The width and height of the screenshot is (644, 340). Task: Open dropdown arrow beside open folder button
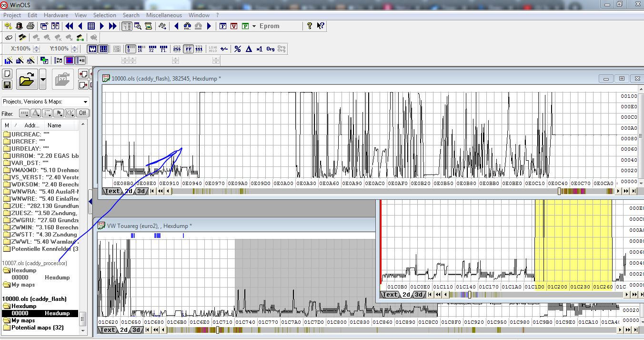[x=42, y=79]
